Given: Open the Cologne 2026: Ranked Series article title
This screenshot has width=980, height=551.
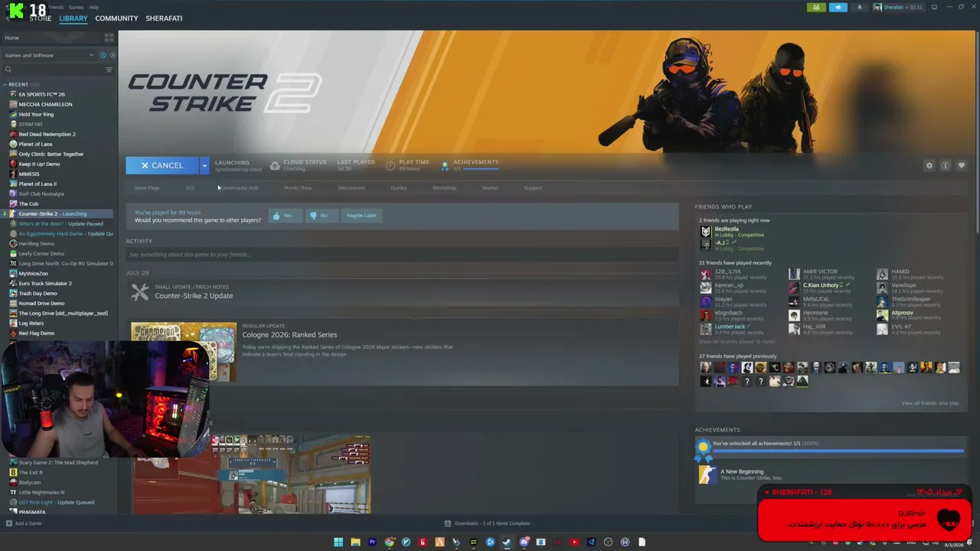Looking at the screenshot, I should (x=289, y=334).
